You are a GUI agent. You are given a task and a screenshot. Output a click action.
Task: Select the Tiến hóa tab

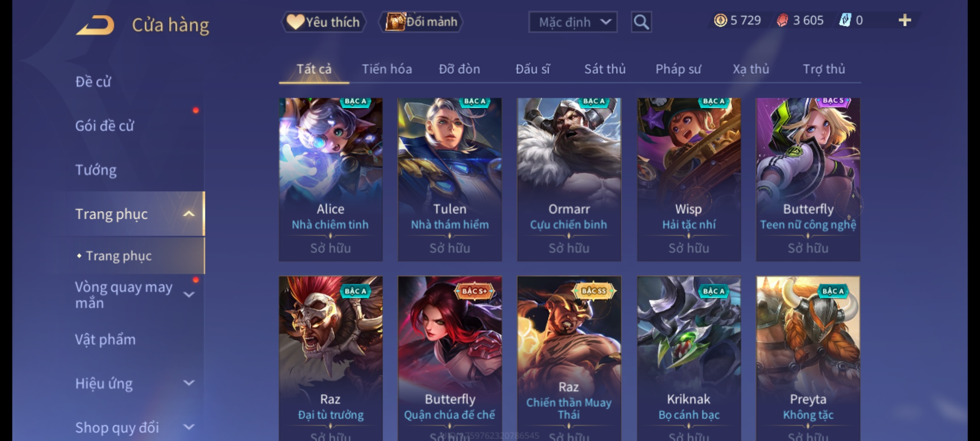[x=387, y=69]
